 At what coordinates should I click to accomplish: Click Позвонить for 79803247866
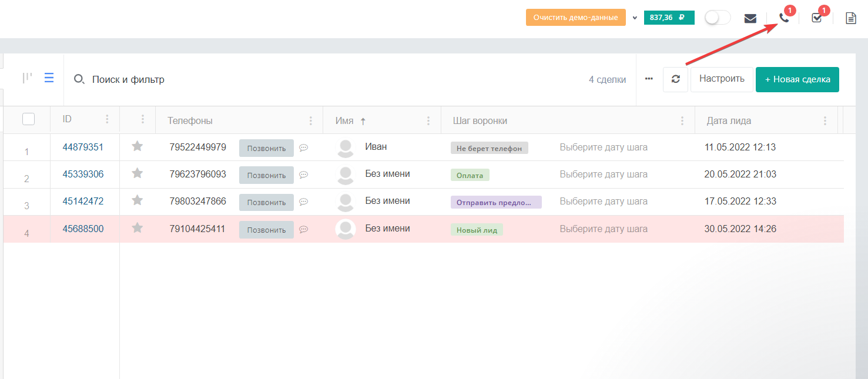point(266,202)
